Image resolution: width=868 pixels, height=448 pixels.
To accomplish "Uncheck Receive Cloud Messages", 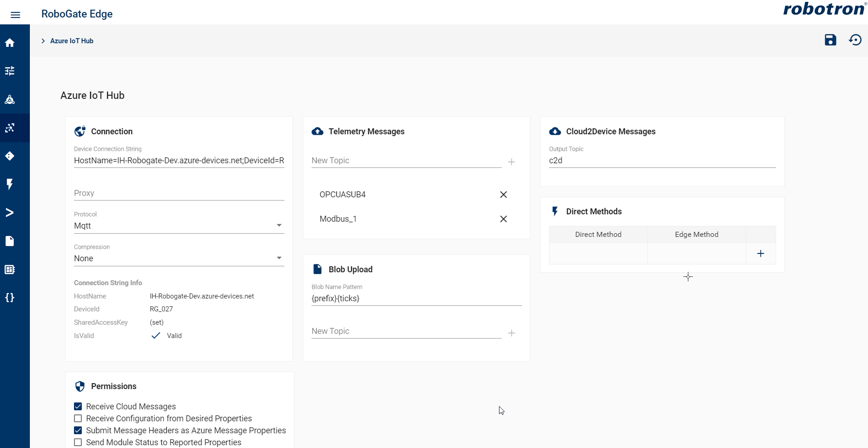I will [78, 407].
